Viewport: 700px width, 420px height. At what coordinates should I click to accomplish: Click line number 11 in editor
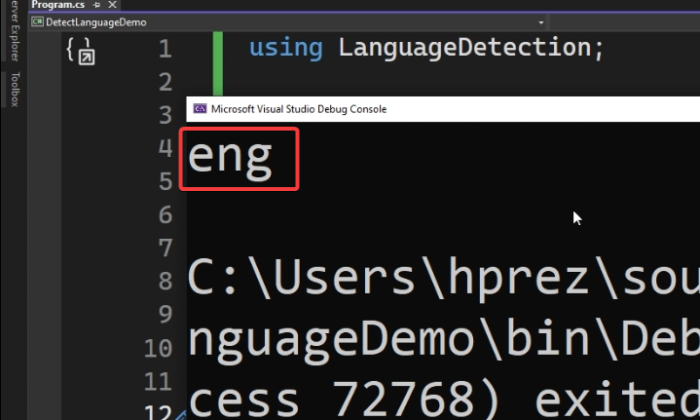point(158,382)
